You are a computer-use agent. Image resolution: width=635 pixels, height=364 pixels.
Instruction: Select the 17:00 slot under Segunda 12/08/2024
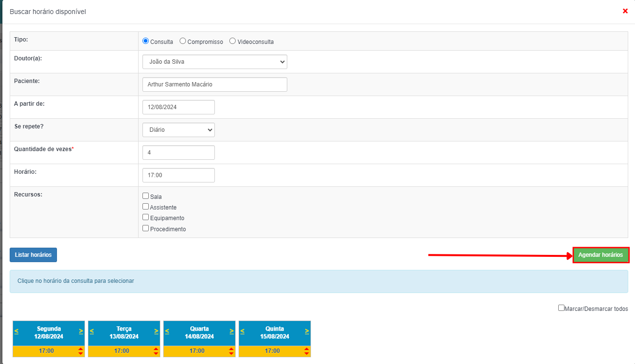point(46,351)
